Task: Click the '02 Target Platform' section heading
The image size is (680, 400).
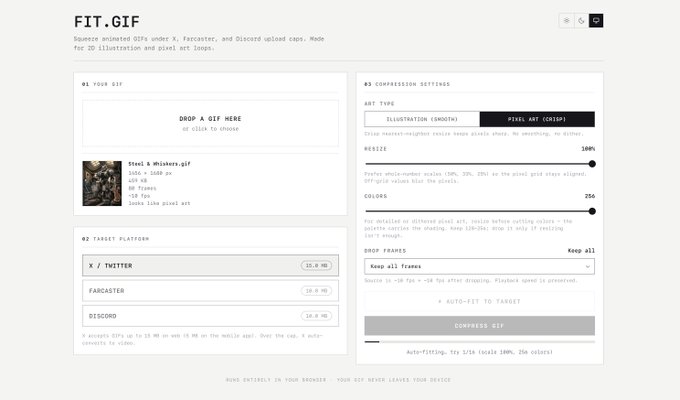Action: [x=115, y=239]
